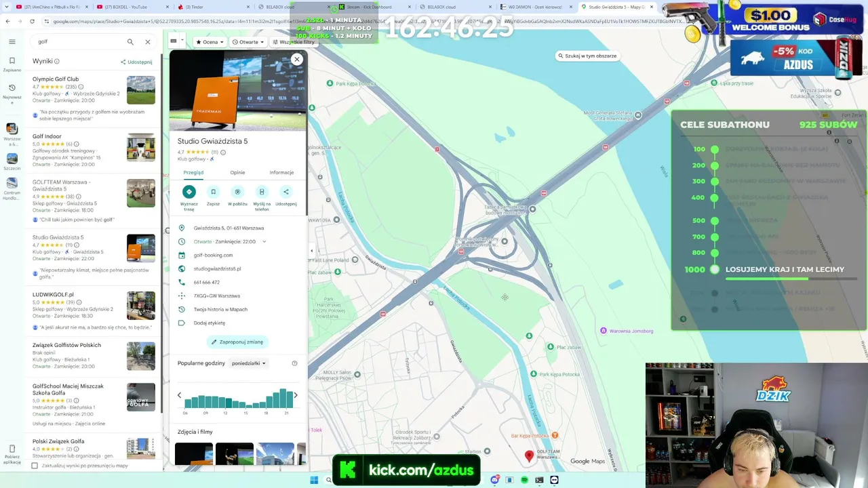Click the place panel Udostępnij share icon

(x=286, y=192)
